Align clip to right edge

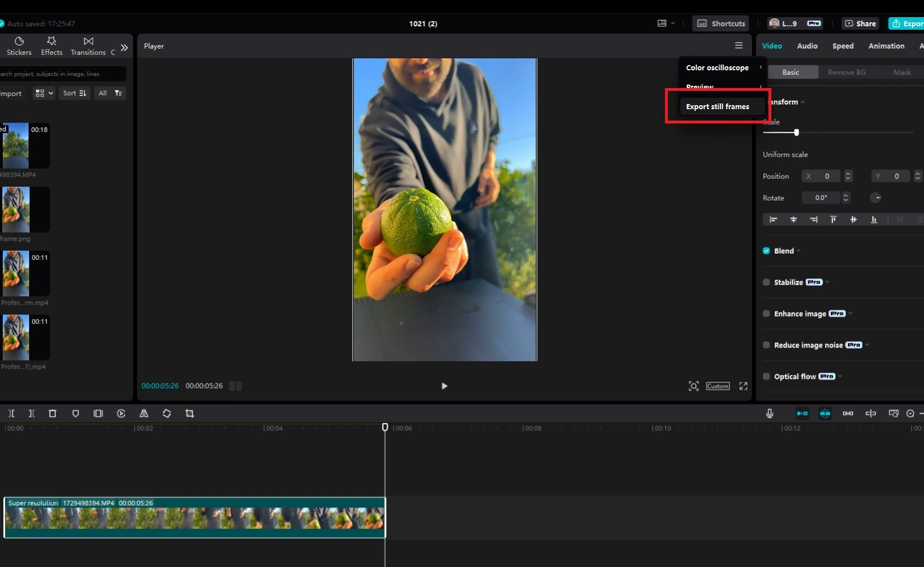(814, 219)
